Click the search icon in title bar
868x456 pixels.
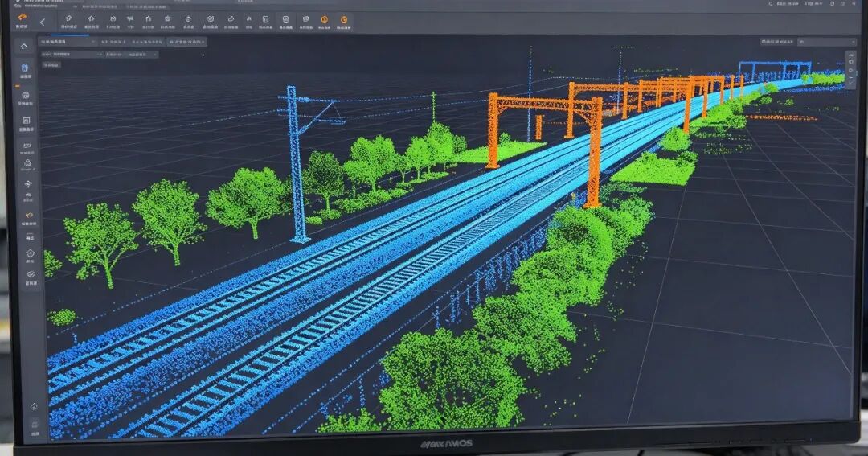(771, 4)
